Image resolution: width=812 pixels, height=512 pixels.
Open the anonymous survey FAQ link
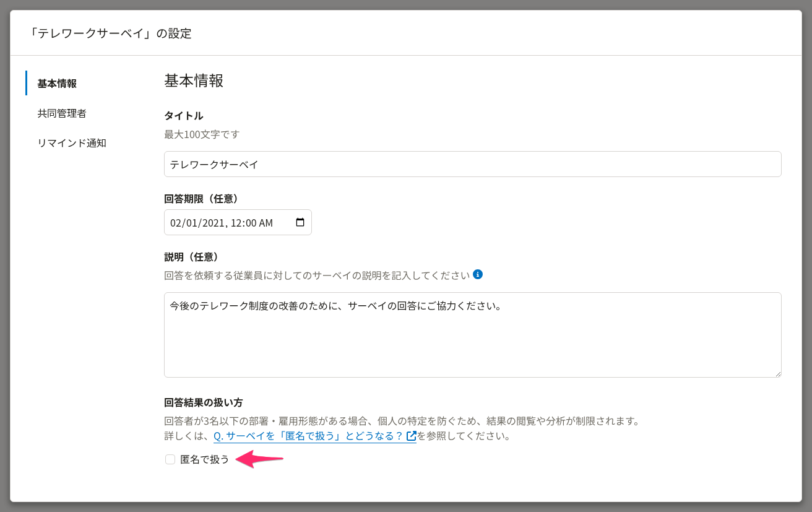(315, 436)
